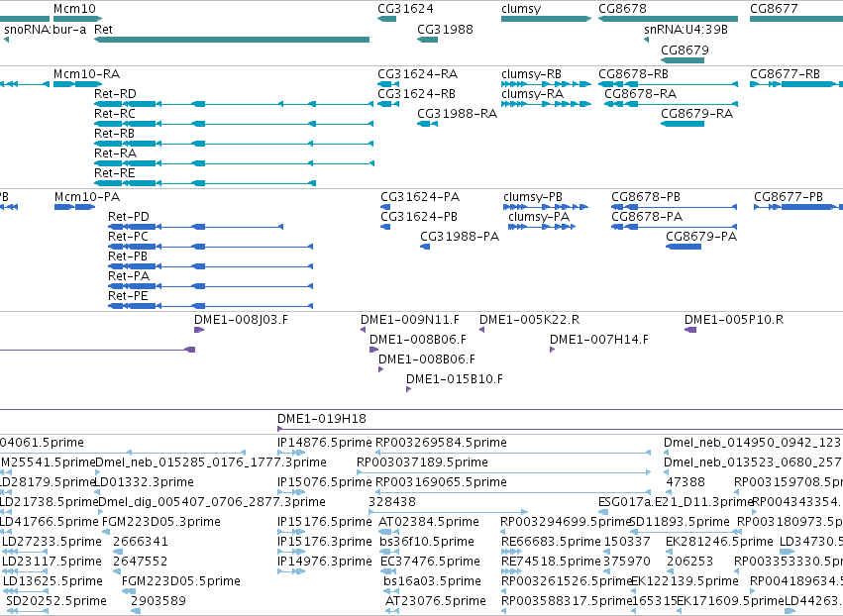Open the RP003269584.5prime EST label
The height and width of the screenshot is (616, 843).
441,443
